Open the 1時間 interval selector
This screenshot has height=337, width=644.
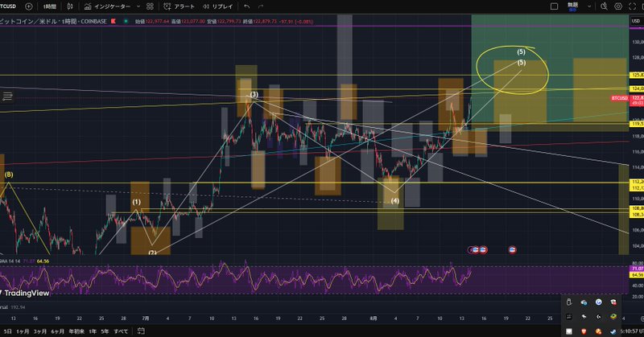tap(50, 6)
